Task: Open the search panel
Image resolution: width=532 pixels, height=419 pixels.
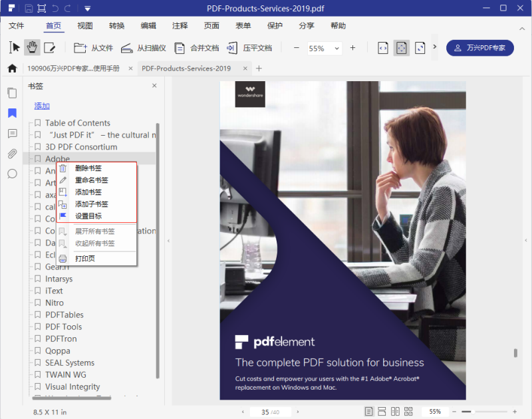Action: pyautogui.click(x=12, y=174)
